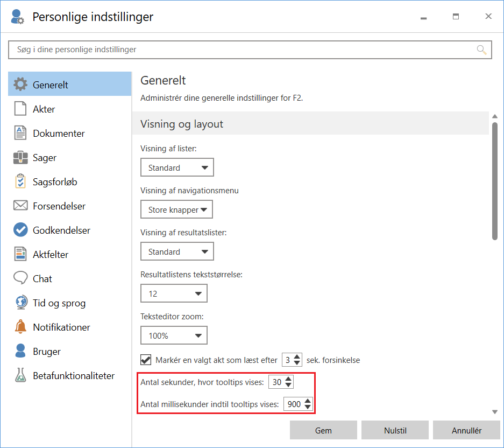Open the Teksteditor zoom dropdown
This screenshot has width=504, height=448.
point(174,335)
